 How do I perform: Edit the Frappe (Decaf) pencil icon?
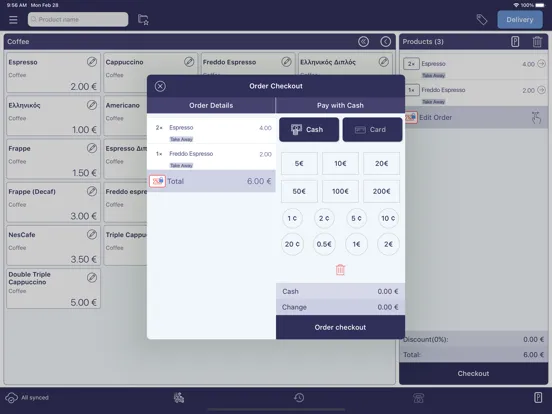coord(92,191)
